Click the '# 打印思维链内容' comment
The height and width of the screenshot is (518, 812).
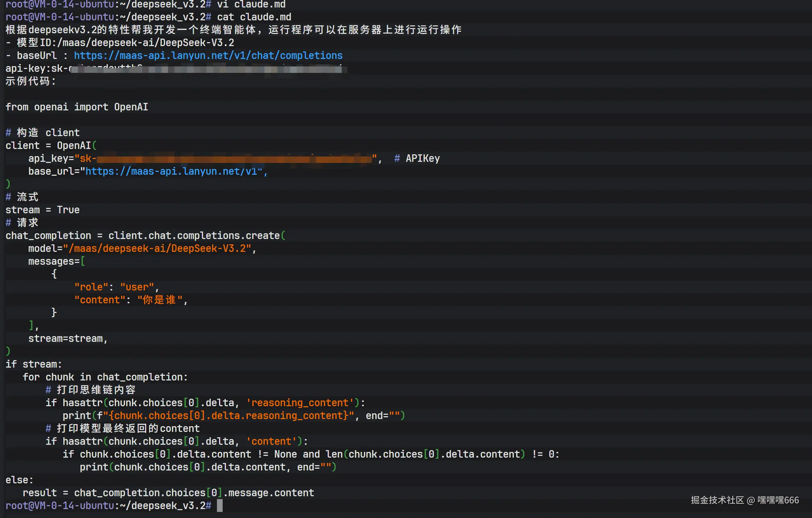tap(90, 390)
